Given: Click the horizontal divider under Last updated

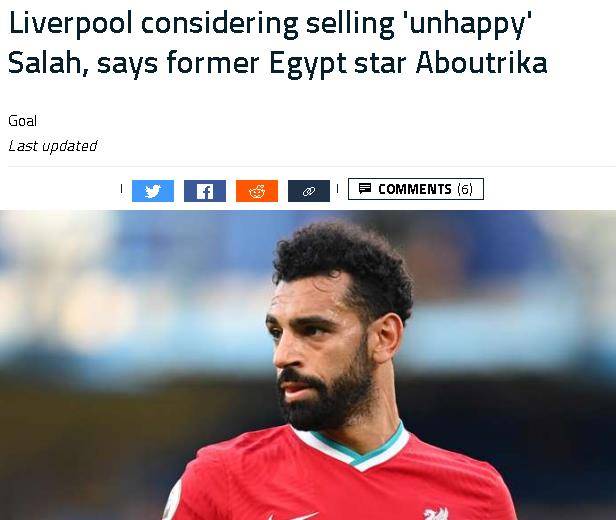Looking at the screenshot, I should click(x=312, y=167).
